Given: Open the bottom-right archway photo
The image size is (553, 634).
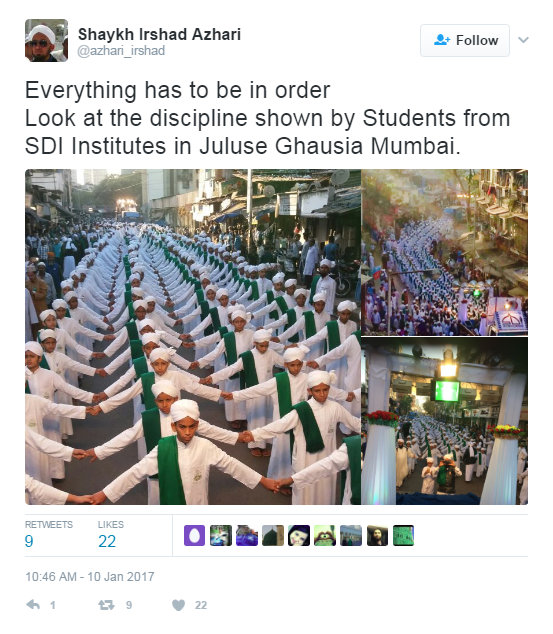Looking at the screenshot, I should (x=444, y=421).
